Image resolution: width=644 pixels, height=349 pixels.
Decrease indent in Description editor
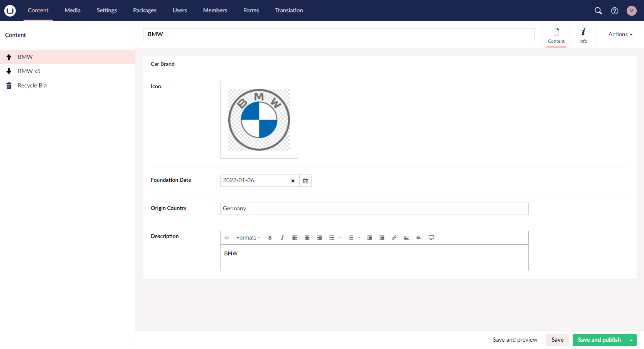point(369,238)
